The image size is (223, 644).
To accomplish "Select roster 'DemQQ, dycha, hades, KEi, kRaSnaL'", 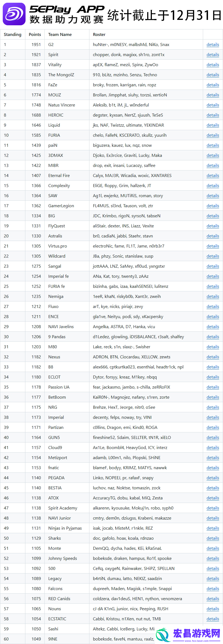I will pyautogui.click(x=127, y=548).
